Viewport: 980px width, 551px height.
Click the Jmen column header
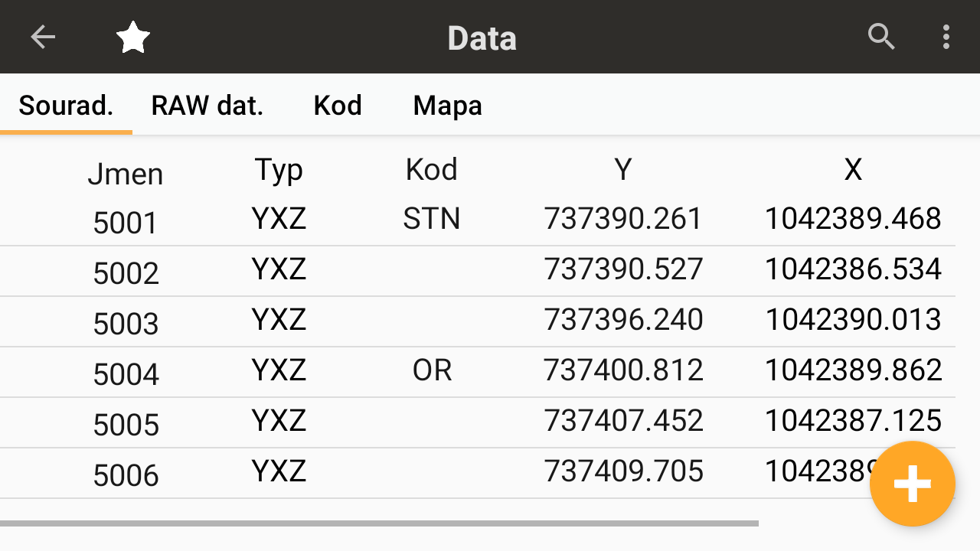click(x=126, y=174)
